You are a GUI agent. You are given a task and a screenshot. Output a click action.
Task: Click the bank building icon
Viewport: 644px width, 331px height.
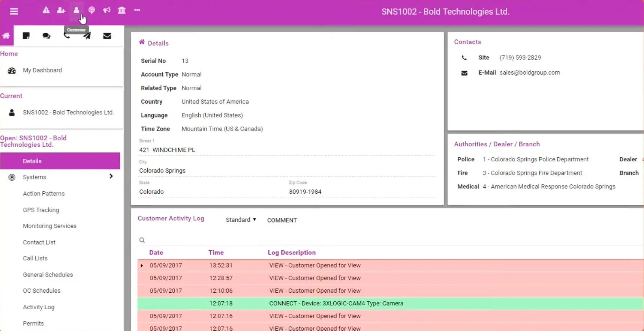click(122, 10)
